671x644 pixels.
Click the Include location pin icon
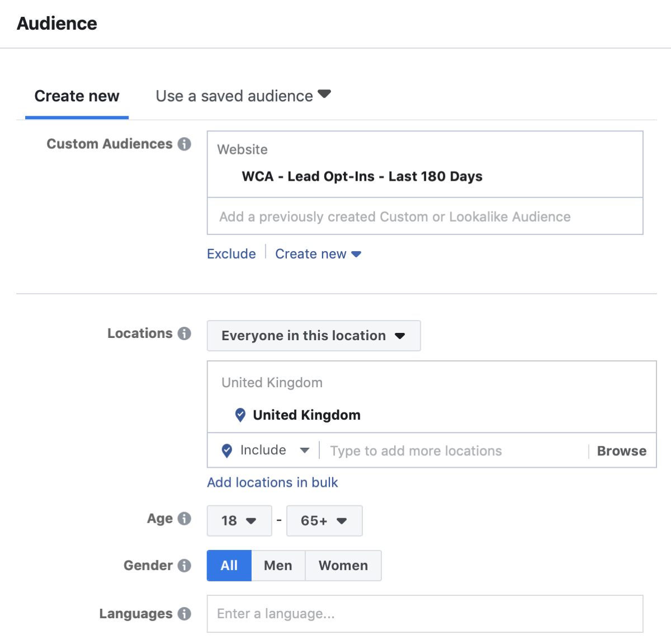pos(227,450)
